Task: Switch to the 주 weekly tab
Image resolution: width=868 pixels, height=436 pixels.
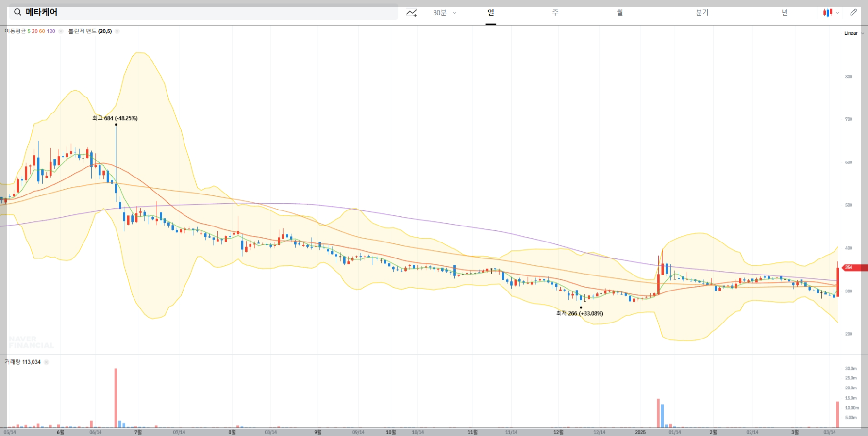Action: point(555,13)
